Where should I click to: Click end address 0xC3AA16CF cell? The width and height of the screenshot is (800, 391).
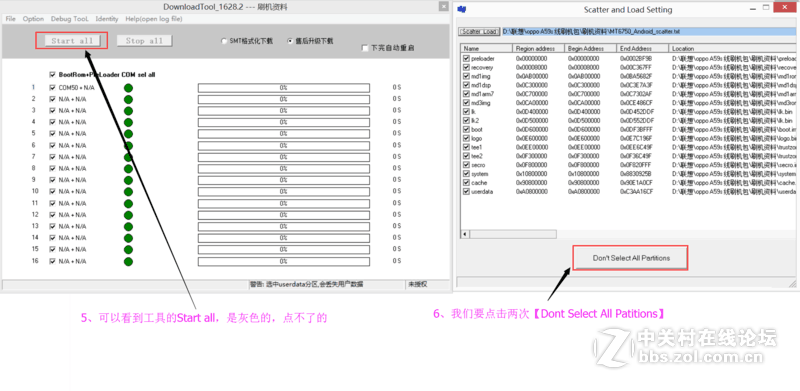637,191
